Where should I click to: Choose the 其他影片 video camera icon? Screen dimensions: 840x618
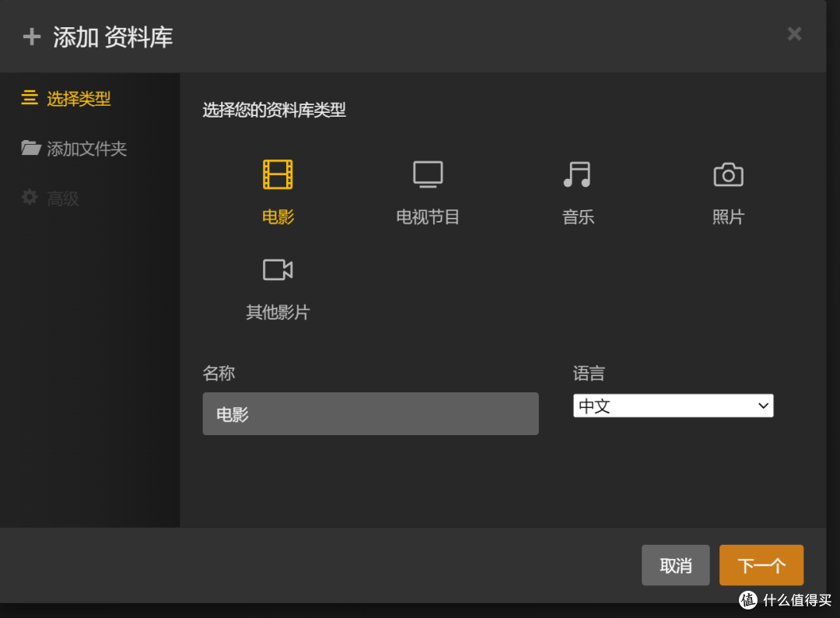pyautogui.click(x=278, y=269)
